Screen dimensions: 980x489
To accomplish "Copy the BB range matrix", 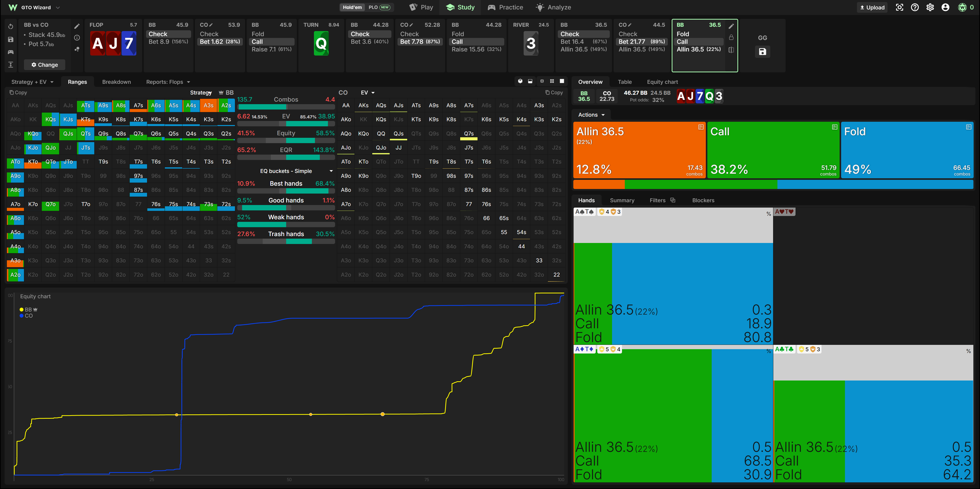I will click(x=18, y=92).
